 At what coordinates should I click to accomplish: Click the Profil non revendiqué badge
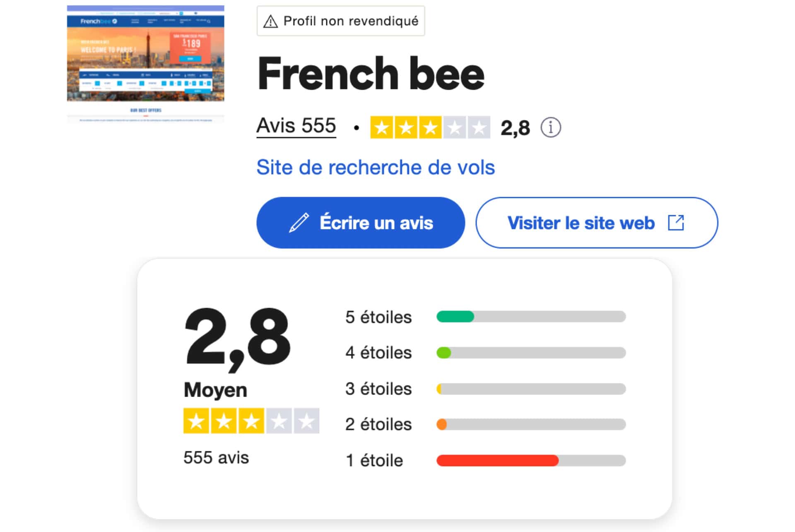[x=341, y=21]
